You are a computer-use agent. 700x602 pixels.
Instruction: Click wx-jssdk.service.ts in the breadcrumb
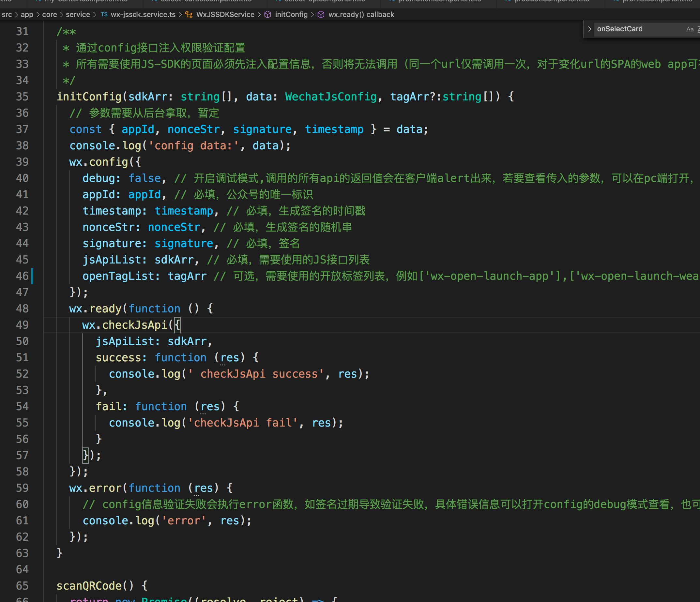tap(143, 15)
